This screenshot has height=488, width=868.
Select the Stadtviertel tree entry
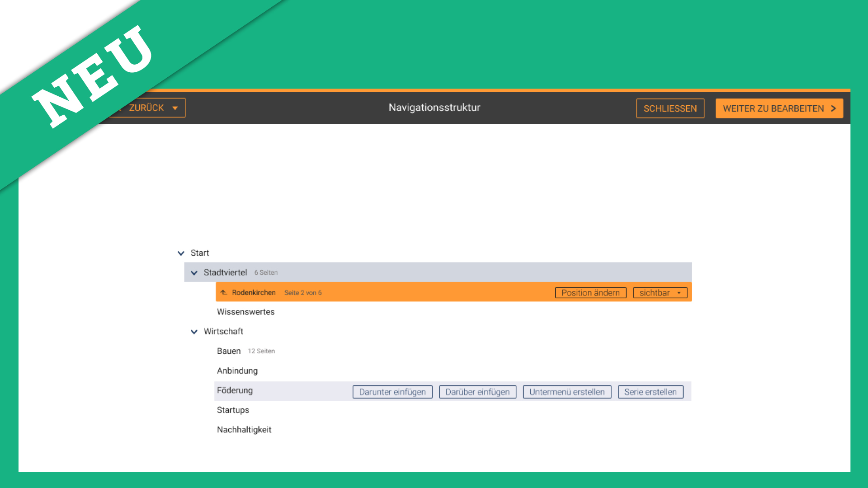coord(225,272)
